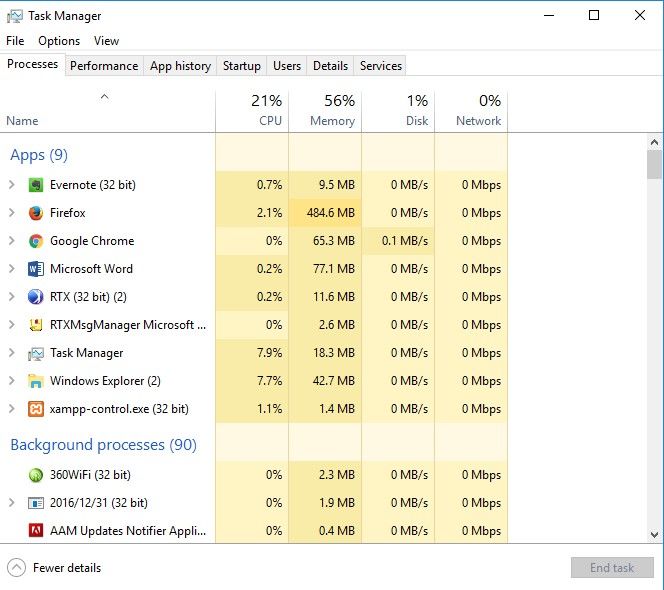Expand the Google Chrome process group
664x590 pixels.
point(12,241)
